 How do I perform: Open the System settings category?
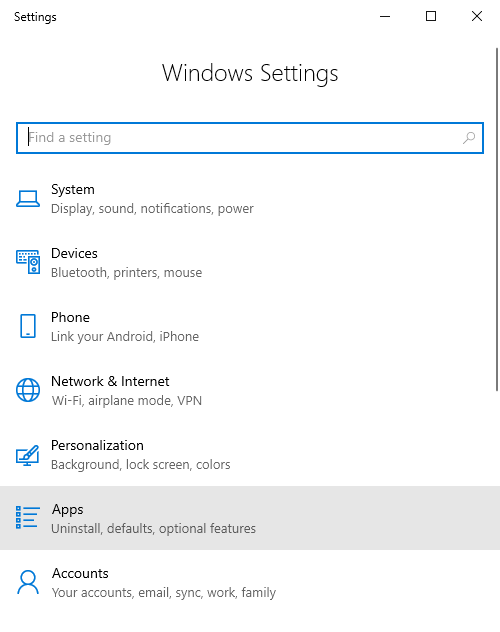click(x=250, y=199)
